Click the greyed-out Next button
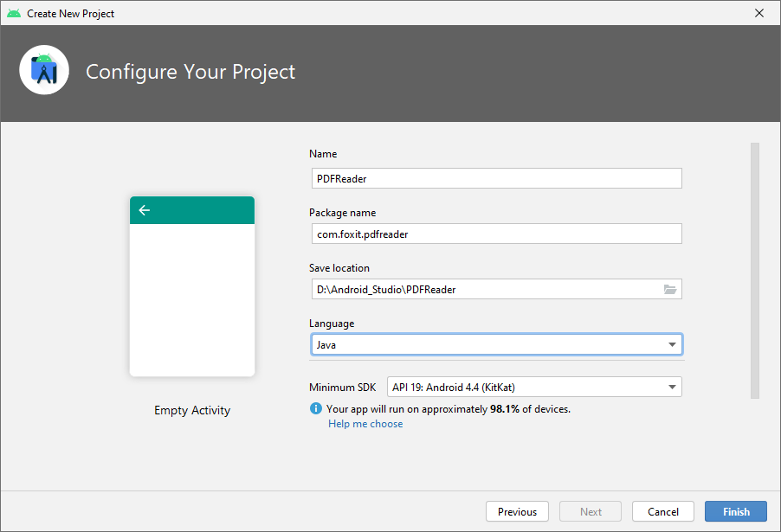Screen dimensions: 781x532 tap(591, 512)
